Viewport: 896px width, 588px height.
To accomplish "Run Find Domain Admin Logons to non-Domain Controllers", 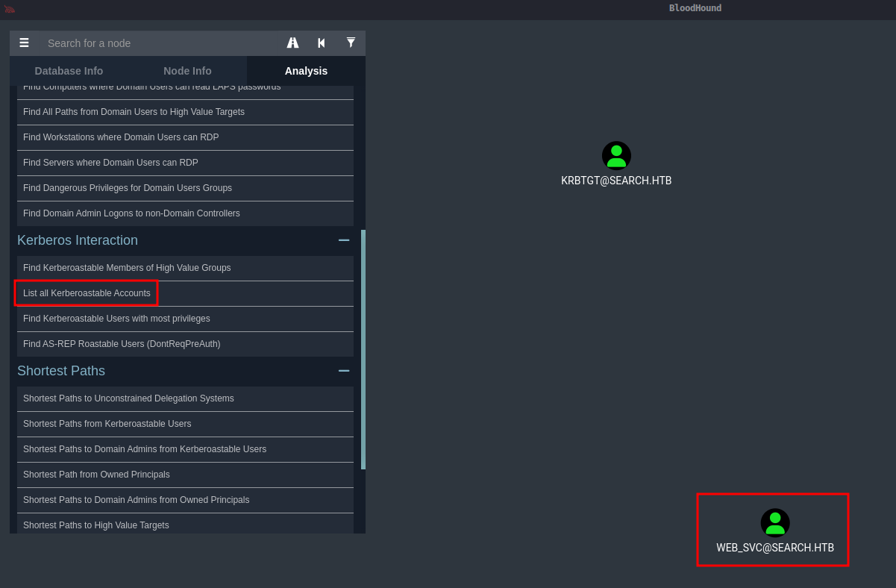I will [x=185, y=213].
